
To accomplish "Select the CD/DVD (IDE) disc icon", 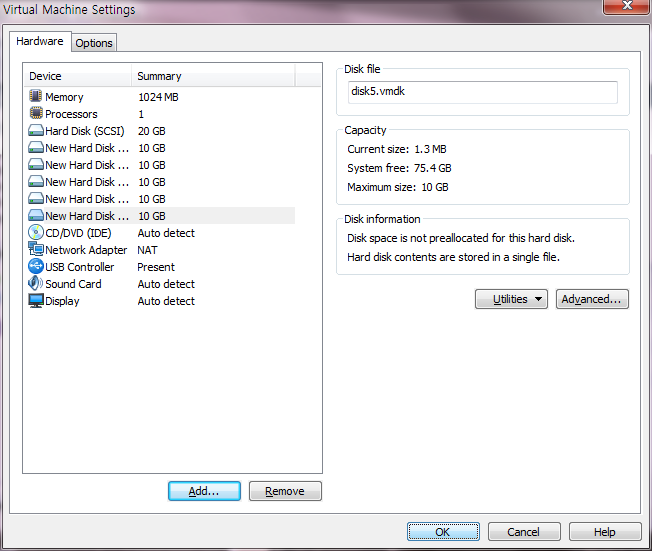I will 36,232.
